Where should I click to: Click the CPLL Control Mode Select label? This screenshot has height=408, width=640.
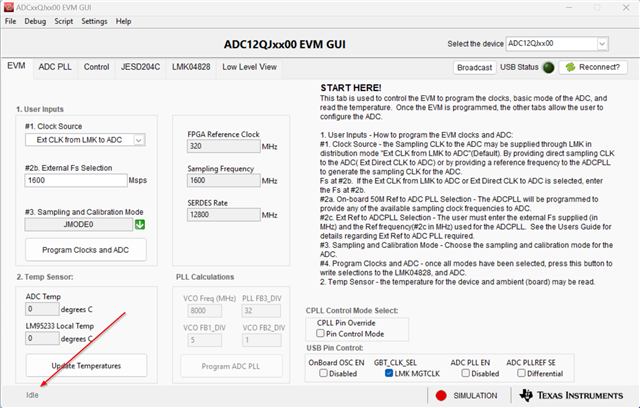[x=352, y=310]
